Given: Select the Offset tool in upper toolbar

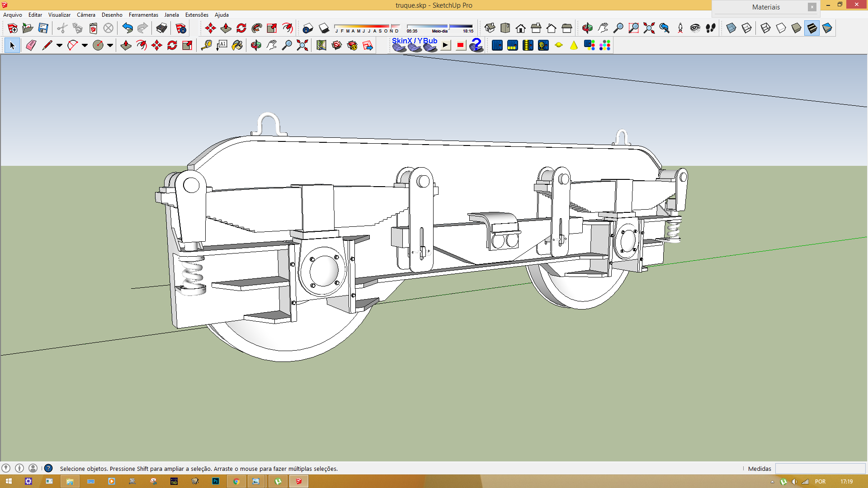Looking at the screenshot, I should (x=288, y=28).
